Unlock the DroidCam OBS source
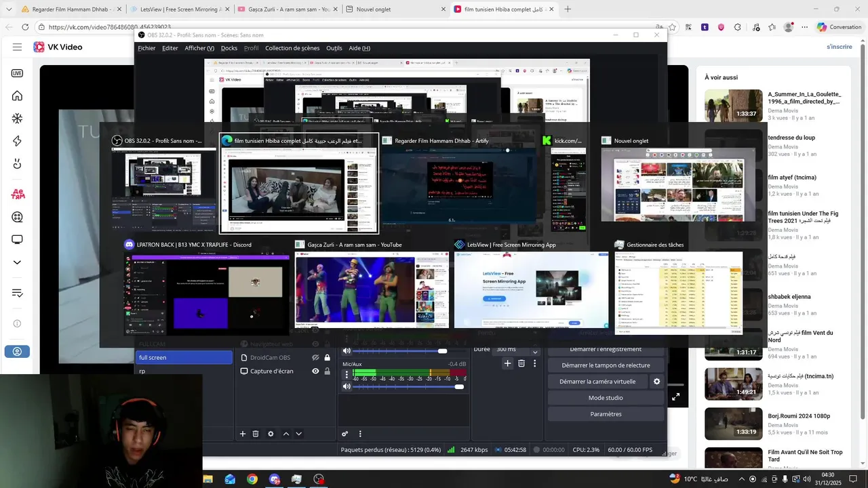This screenshot has width=868, height=488. (x=328, y=358)
